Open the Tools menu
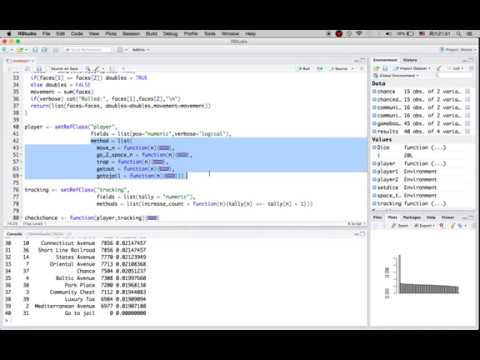This screenshot has height=360, width=480. [210, 34]
